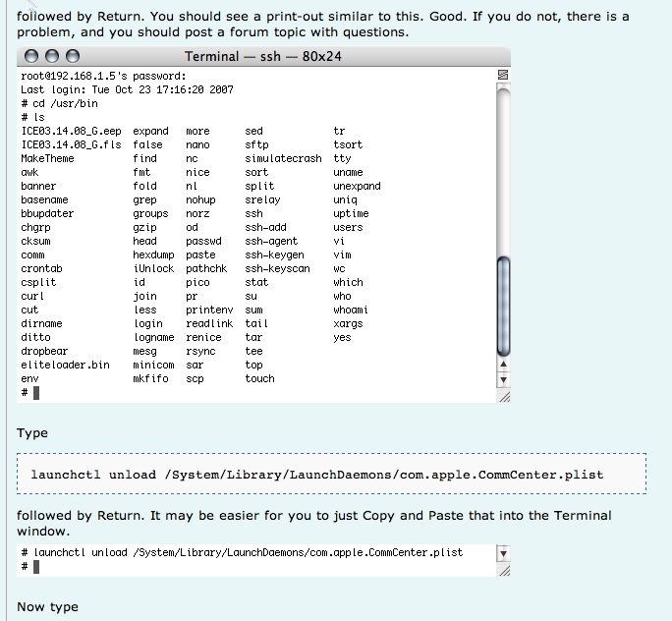Click the scroll down arrow in second terminal
The width and height of the screenshot is (672, 621).
tap(503, 554)
